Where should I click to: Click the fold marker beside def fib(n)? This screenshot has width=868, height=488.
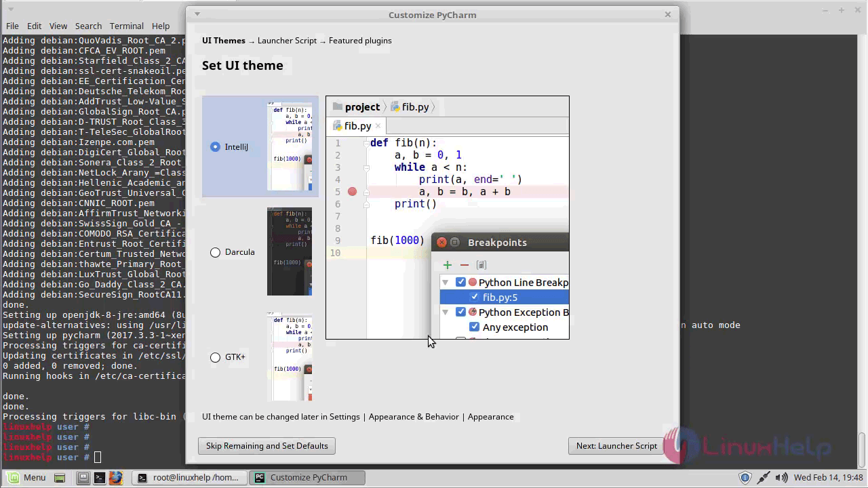coord(366,143)
